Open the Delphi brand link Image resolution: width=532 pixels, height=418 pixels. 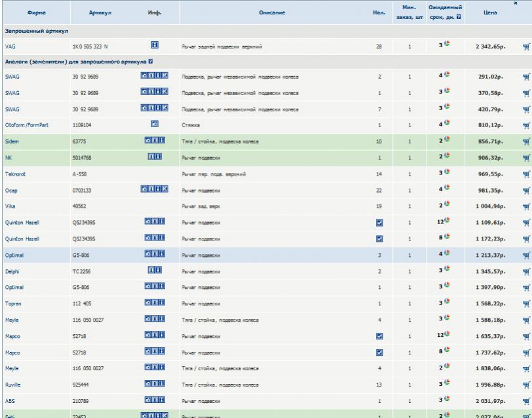coord(12,271)
